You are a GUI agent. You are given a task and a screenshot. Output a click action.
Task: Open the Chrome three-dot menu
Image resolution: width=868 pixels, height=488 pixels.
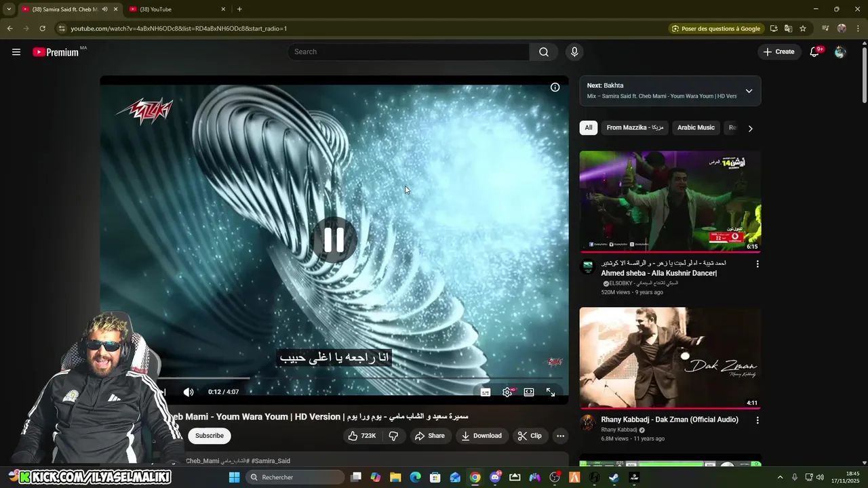(857, 28)
